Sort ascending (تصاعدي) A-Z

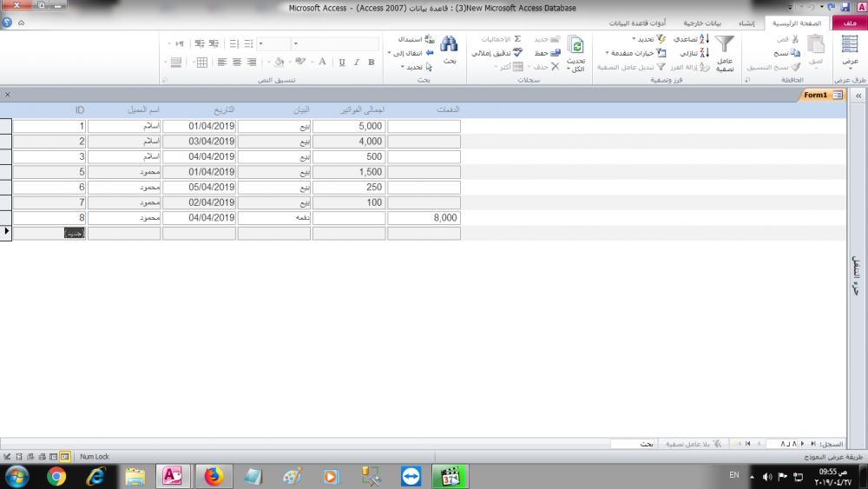tap(691, 39)
